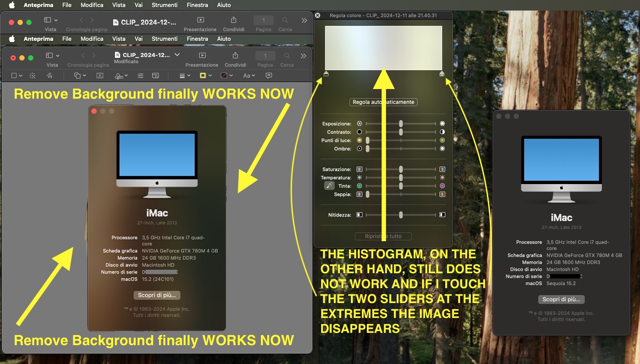The height and width of the screenshot is (364, 640).
Task: Select the rectangular selection tool in the markup toolbar
Action: pos(16,75)
